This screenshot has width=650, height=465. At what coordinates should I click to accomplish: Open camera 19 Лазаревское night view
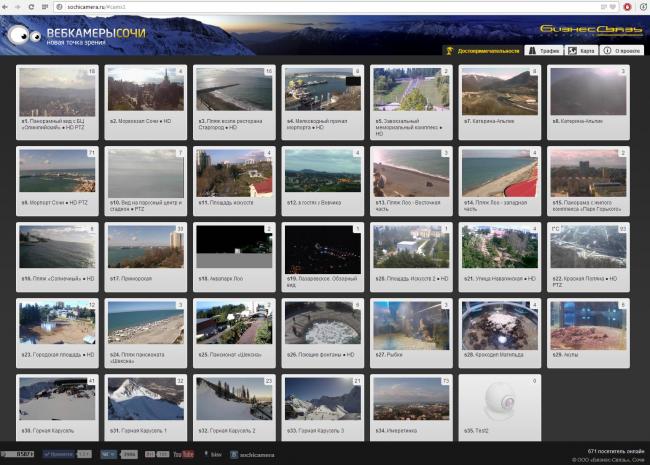(x=323, y=257)
